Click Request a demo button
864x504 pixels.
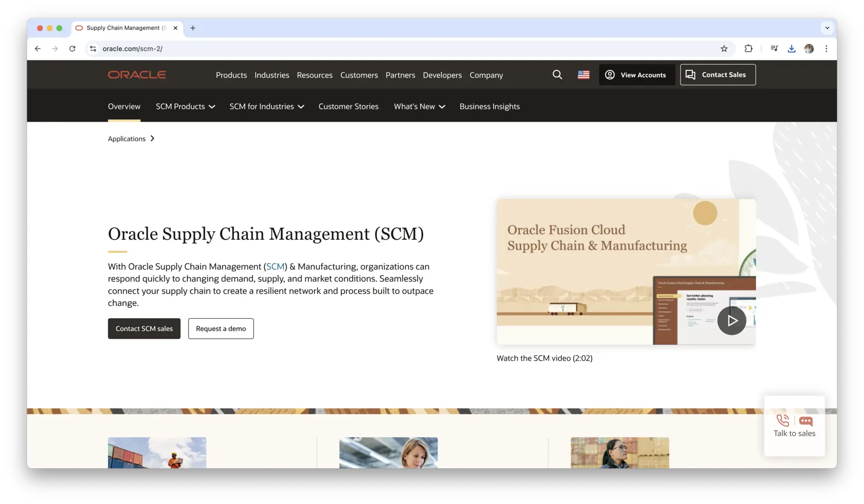pos(221,329)
